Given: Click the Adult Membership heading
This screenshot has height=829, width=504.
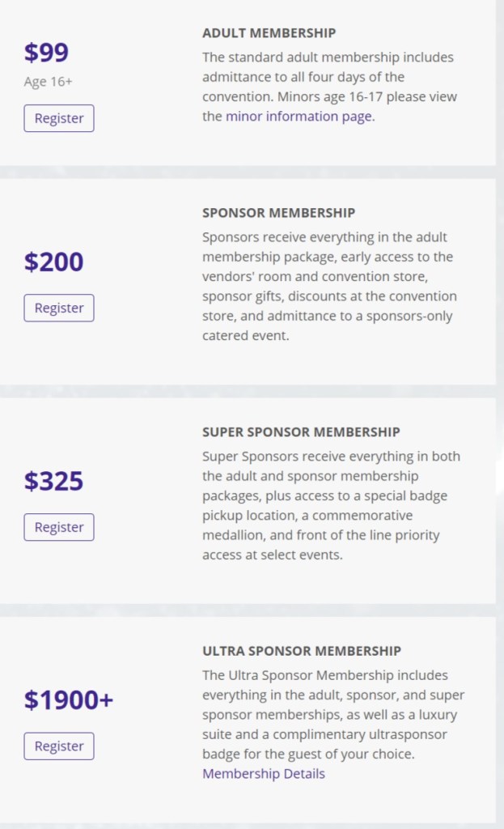Looking at the screenshot, I should [x=269, y=33].
